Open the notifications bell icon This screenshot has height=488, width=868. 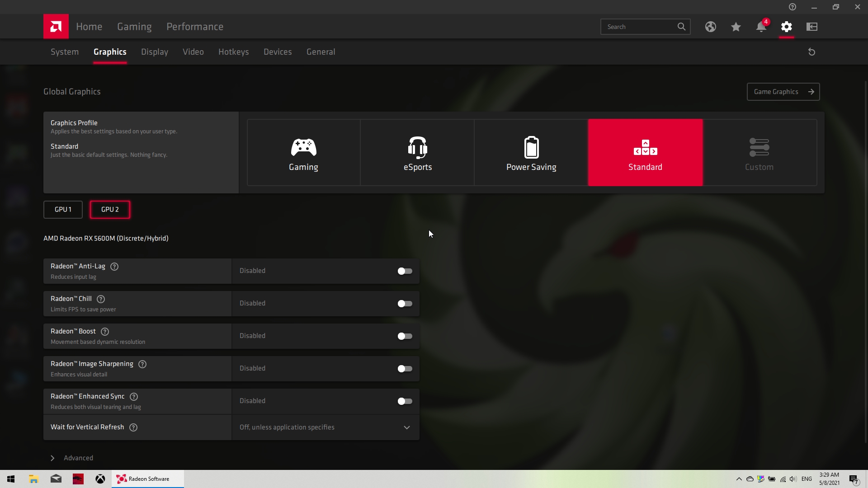pos(761,27)
